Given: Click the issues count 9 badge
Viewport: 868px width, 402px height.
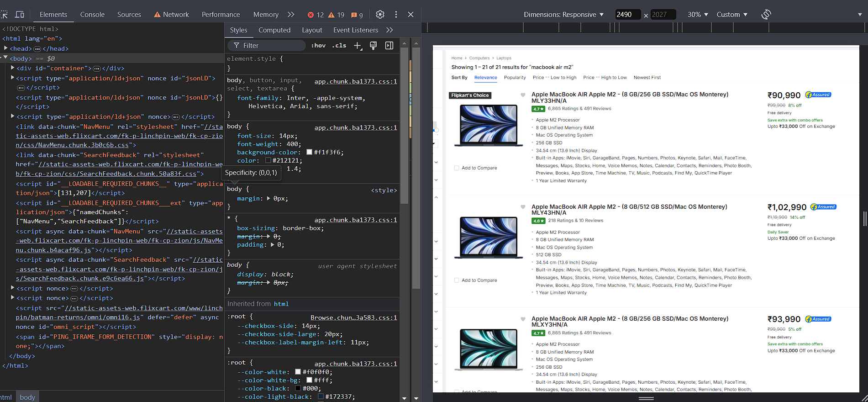Looking at the screenshot, I should pyautogui.click(x=357, y=15).
